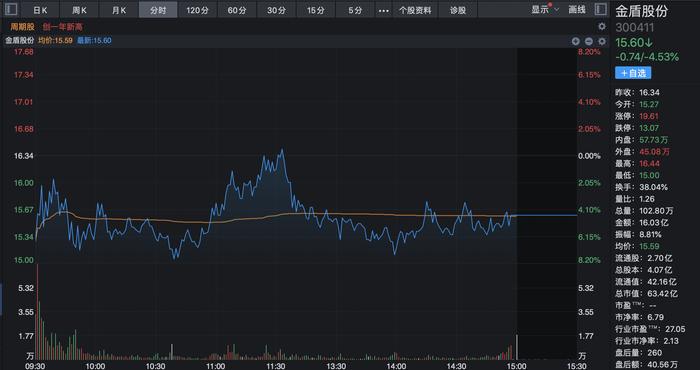Select the 分时 intraday tab

tap(158, 10)
